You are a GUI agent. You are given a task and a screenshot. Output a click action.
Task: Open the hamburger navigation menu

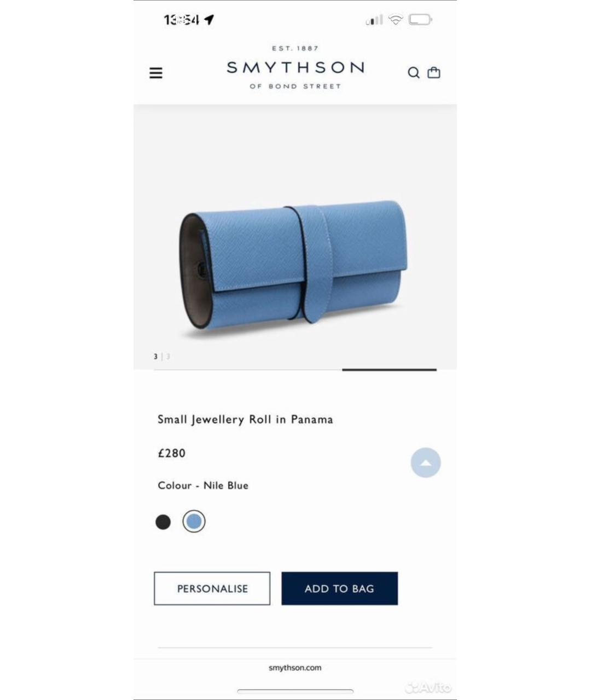(x=156, y=73)
